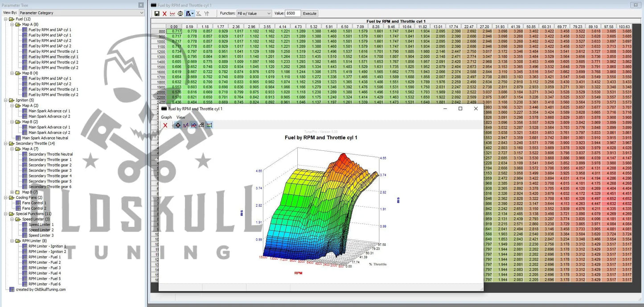Toggle the crosshair rotate icon in graph toolbar
This screenshot has height=307, width=644.
178,125
